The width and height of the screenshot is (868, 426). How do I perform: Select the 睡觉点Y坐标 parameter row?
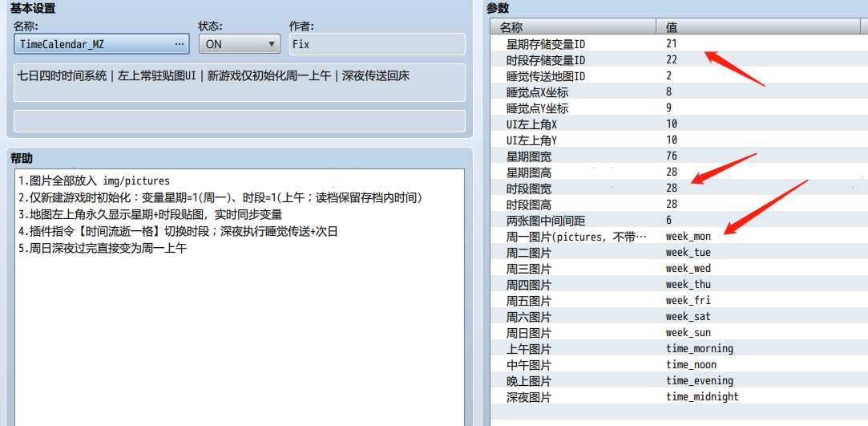click(x=679, y=108)
